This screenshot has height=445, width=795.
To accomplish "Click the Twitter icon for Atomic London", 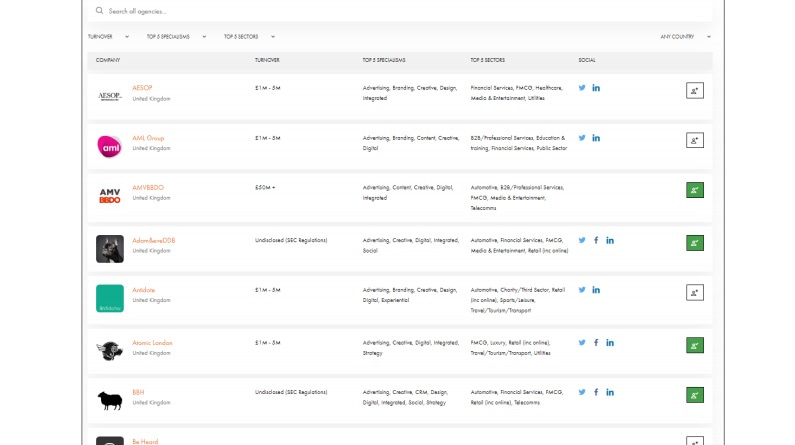I will coord(582,342).
